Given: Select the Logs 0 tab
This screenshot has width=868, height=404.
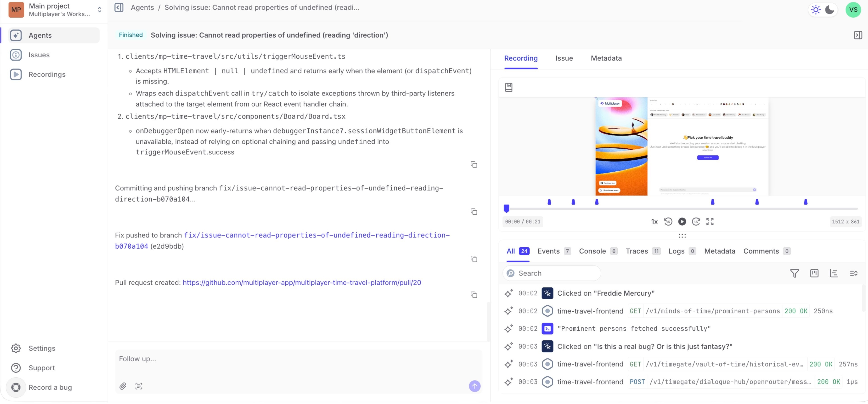Looking at the screenshot, I should point(682,252).
